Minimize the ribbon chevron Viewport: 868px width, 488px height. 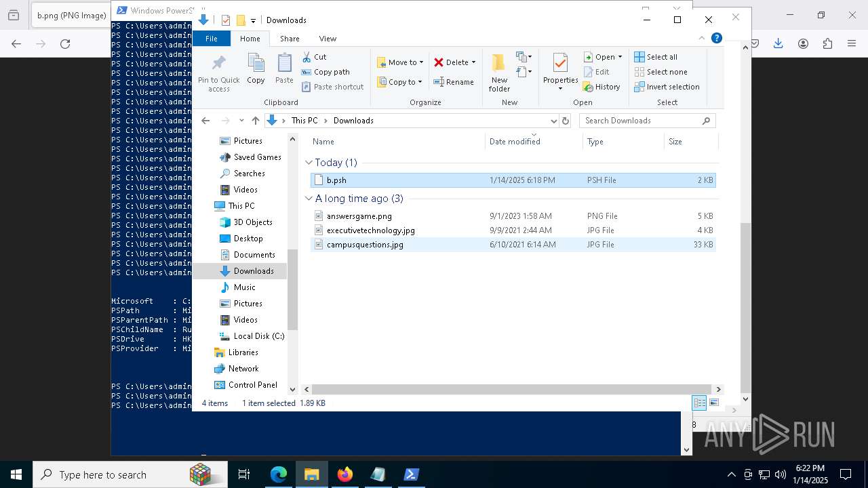(x=702, y=39)
